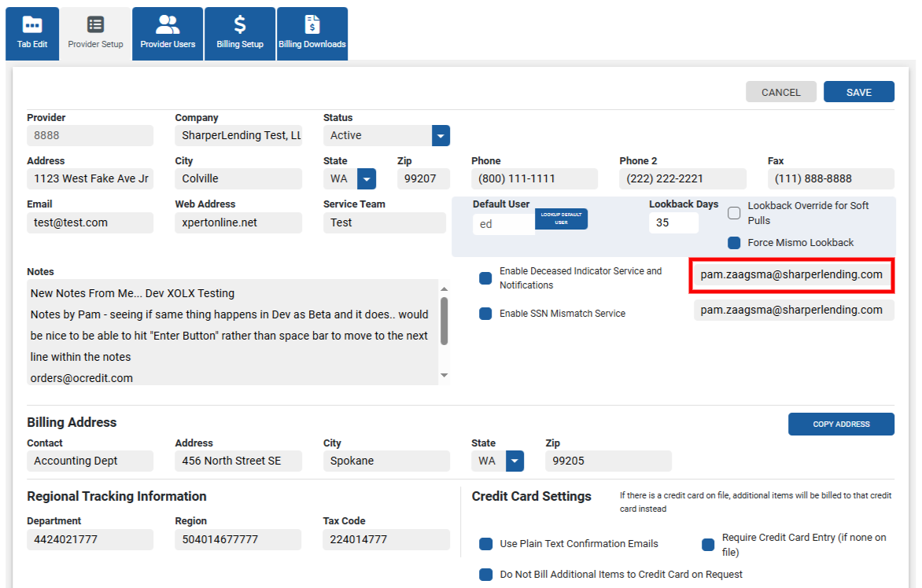Click the Provider field showing 8888
Image resolution: width=922 pixels, height=588 pixels.
click(90, 136)
